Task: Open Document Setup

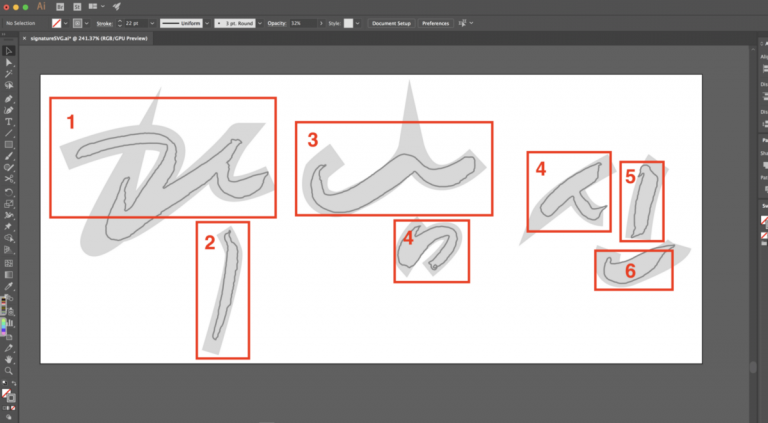Action: click(x=390, y=22)
